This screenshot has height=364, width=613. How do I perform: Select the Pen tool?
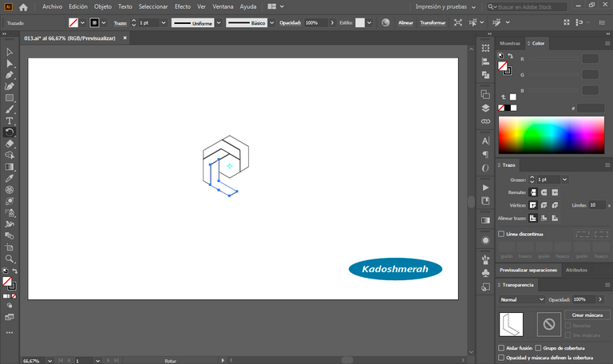[10, 75]
